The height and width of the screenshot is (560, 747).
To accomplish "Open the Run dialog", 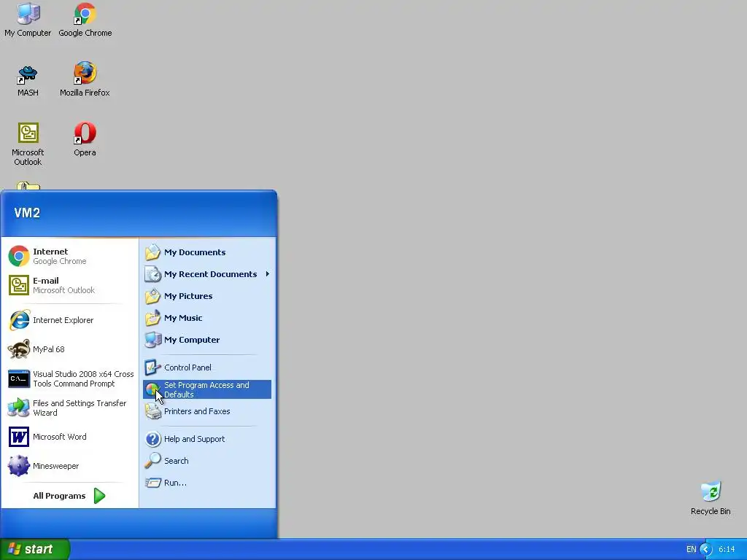I will pyautogui.click(x=207, y=483).
